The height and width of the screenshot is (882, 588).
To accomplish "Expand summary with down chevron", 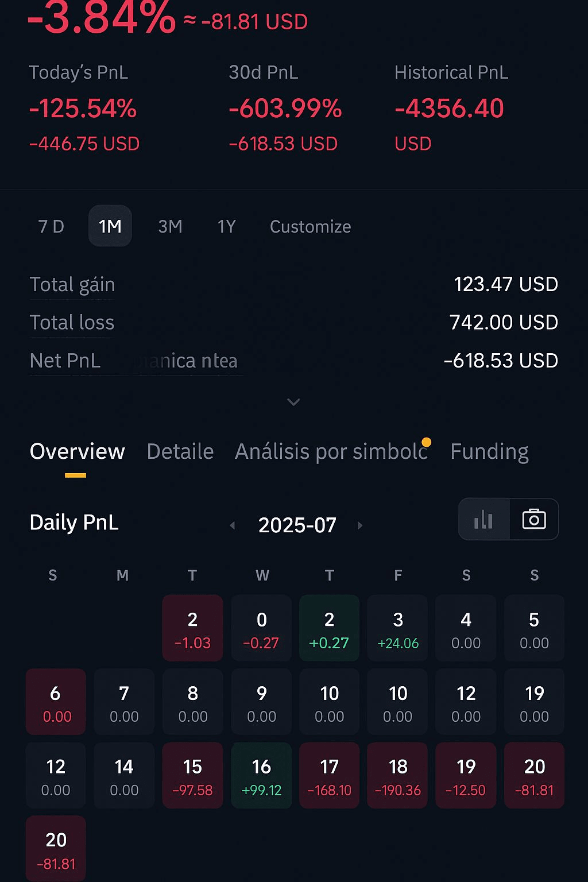I will [293, 402].
